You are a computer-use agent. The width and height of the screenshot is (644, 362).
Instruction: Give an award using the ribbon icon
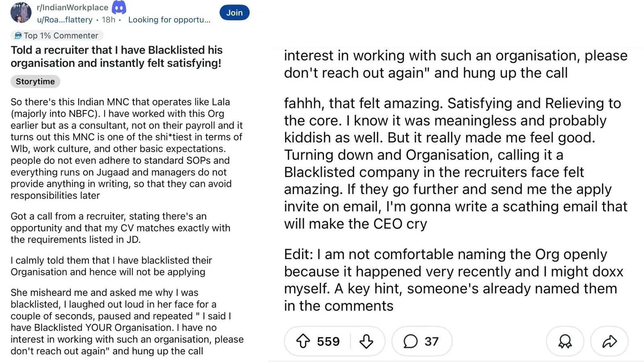[x=565, y=341]
